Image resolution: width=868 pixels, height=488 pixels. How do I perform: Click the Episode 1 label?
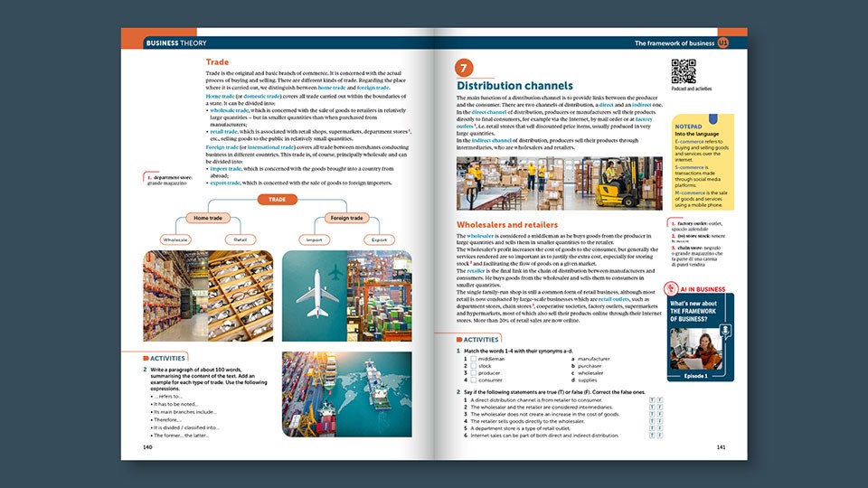click(x=696, y=376)
